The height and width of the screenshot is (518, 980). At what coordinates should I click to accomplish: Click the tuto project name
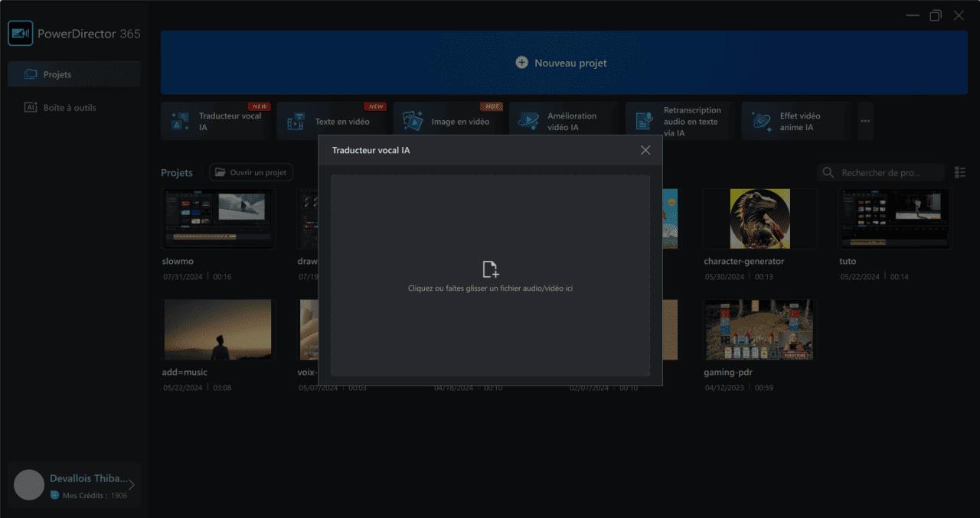coord(848,262)
